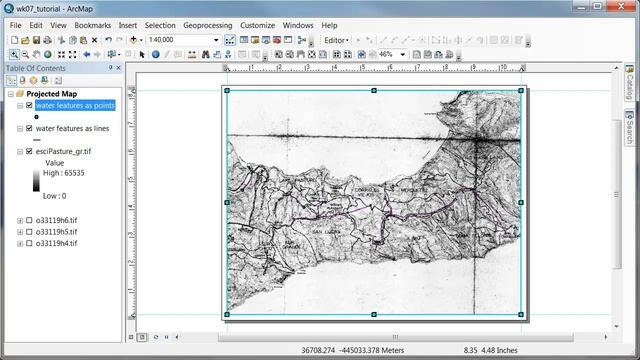Viewport: 640px width, 360px height.
Task: Collapse the Projected Map data frame
Action: (11, 94)
